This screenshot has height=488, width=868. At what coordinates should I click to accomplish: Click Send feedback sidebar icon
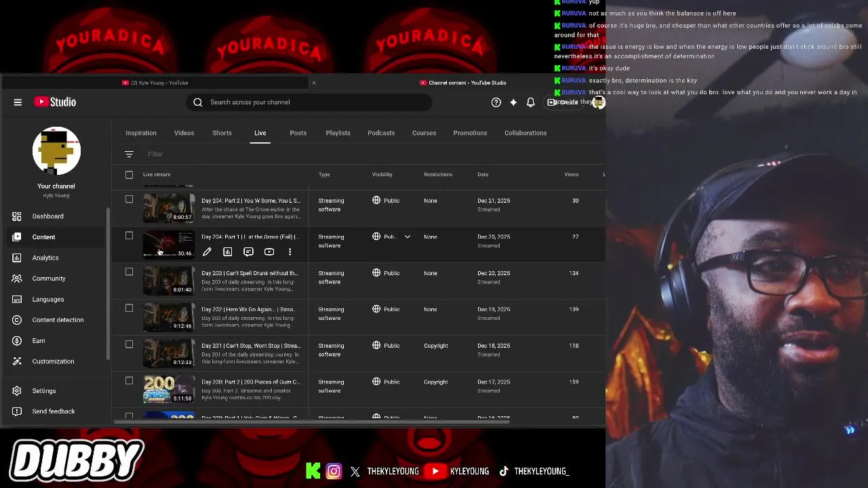point(17,411)
